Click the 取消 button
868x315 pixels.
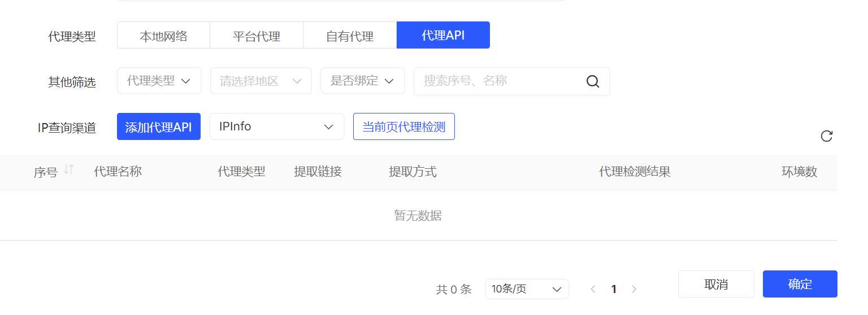coord(716,284)
